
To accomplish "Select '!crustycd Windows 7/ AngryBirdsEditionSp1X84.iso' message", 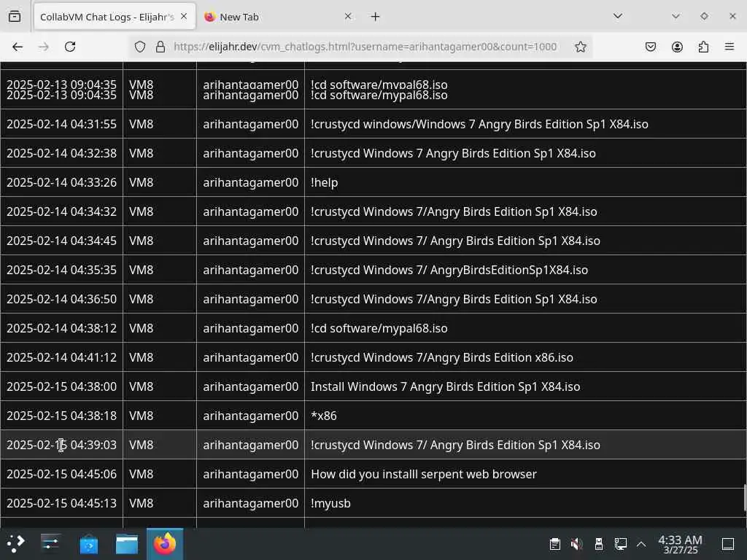I will click(x=449, y=270).
